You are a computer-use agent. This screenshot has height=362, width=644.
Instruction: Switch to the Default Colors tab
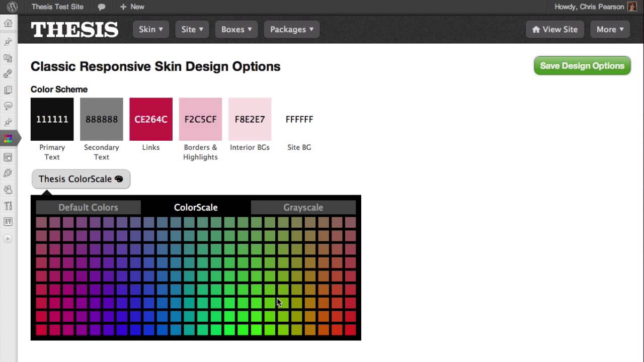[88, 207]
